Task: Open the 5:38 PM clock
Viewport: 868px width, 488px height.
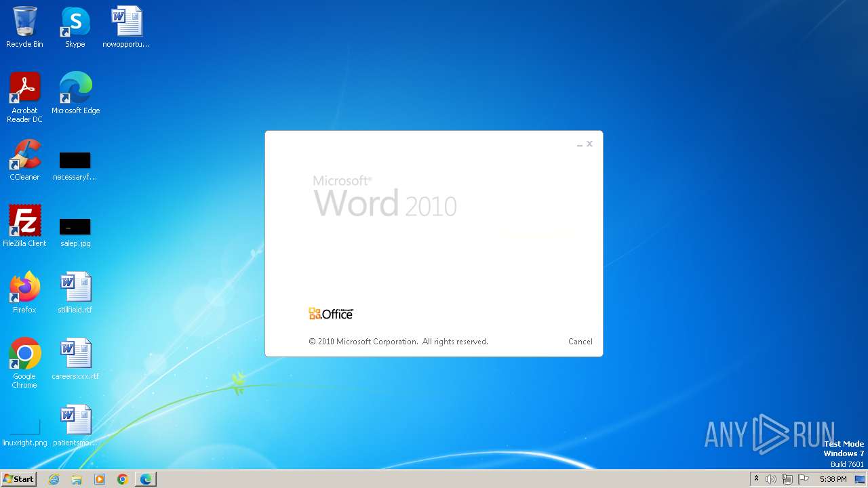Action: [x=833, y=479]
